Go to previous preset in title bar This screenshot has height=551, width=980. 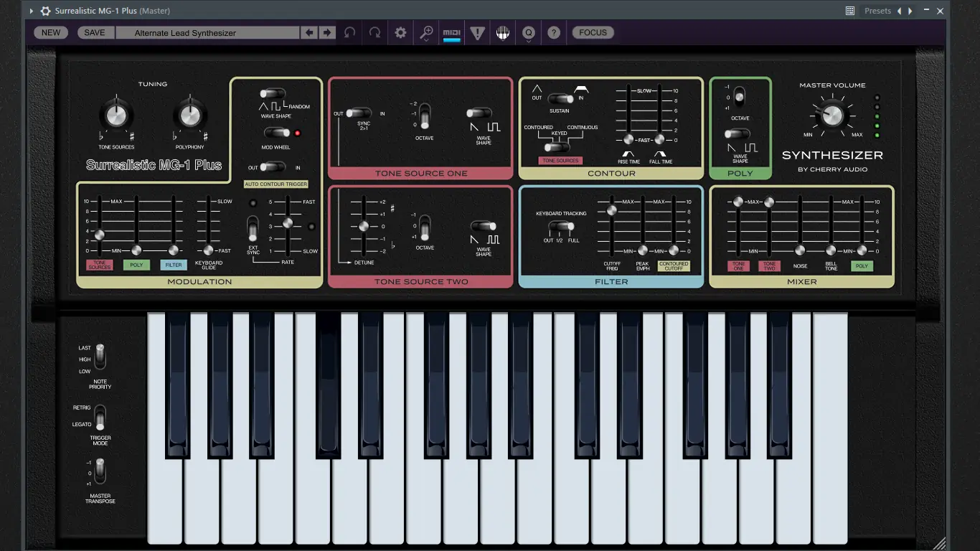tap(900, 11)
